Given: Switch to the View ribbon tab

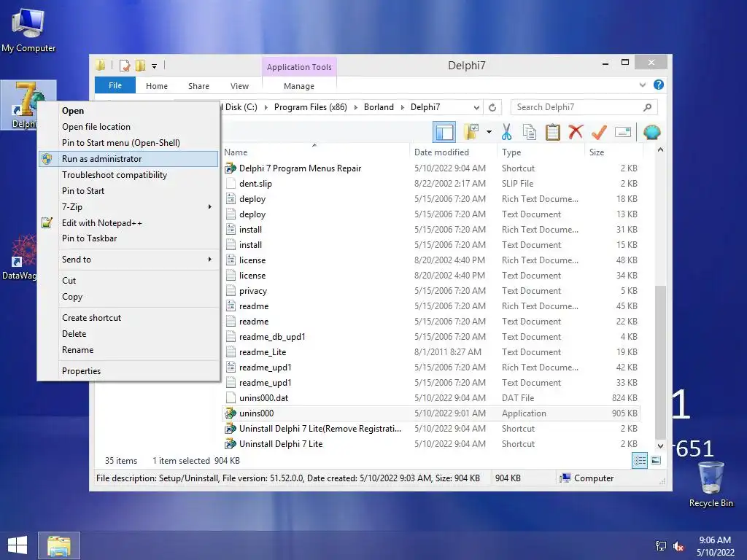Looking at the screenshot, I should coord(239,86).
